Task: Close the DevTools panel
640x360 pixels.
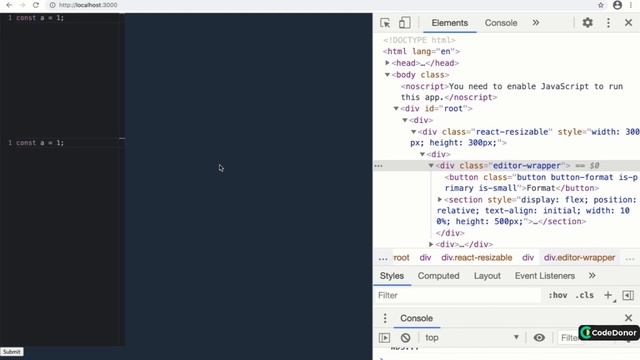Action: tap(629, 23)
